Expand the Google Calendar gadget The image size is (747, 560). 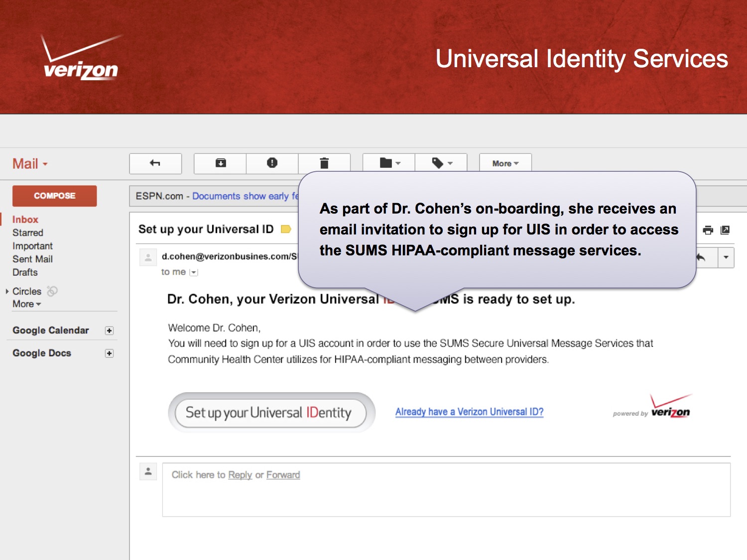[109, 331]
